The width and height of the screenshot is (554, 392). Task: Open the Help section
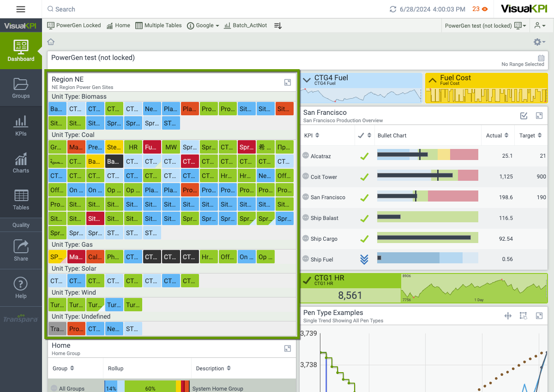coord(21,288)
